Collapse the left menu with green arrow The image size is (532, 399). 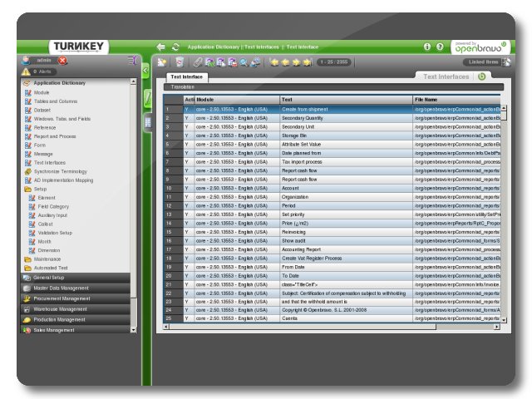tap(145, 71)
